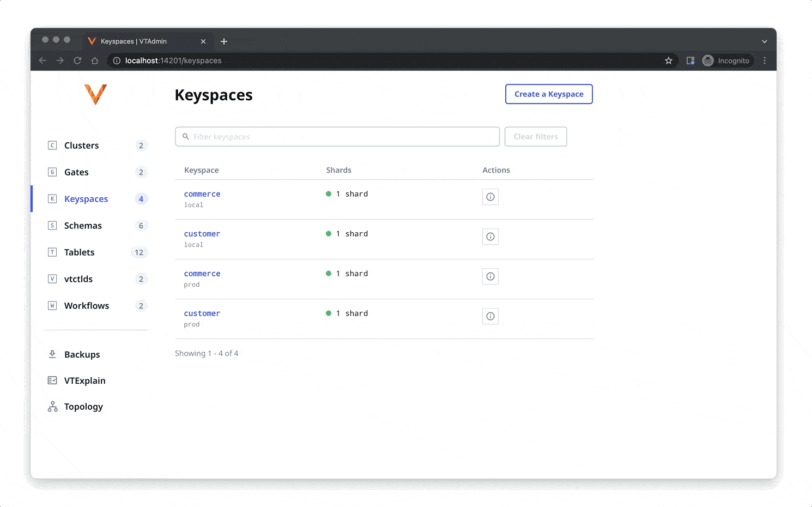Image resolution: width=812 pixels, height=507 pixels.
Task: Click the Vitess logo above the sidebar
Action: [96, 94]
